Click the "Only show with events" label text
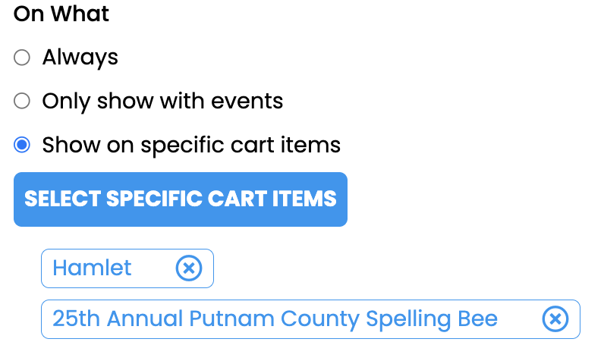604x364 pixels. [162, 101]
